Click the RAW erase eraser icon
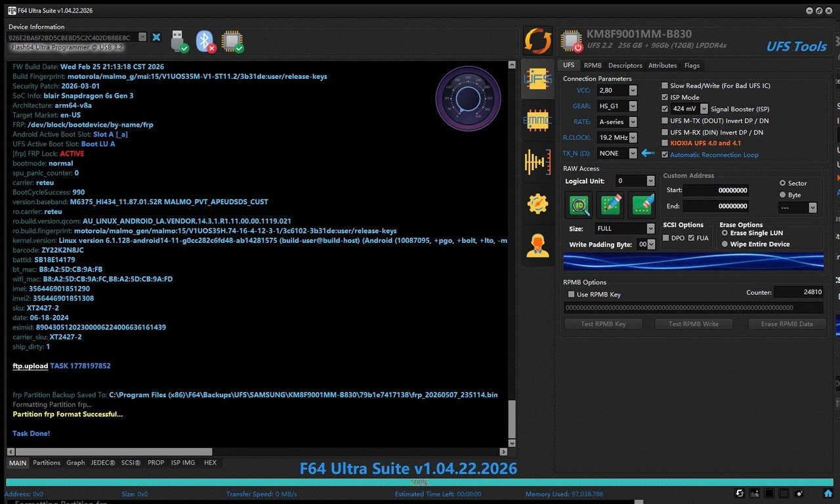 642,204
